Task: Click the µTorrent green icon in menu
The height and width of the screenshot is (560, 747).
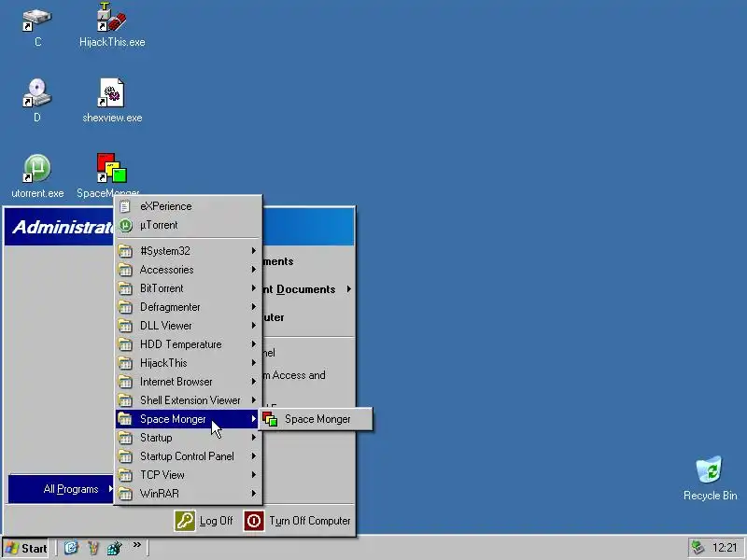Action: click(x=125, y=225)
